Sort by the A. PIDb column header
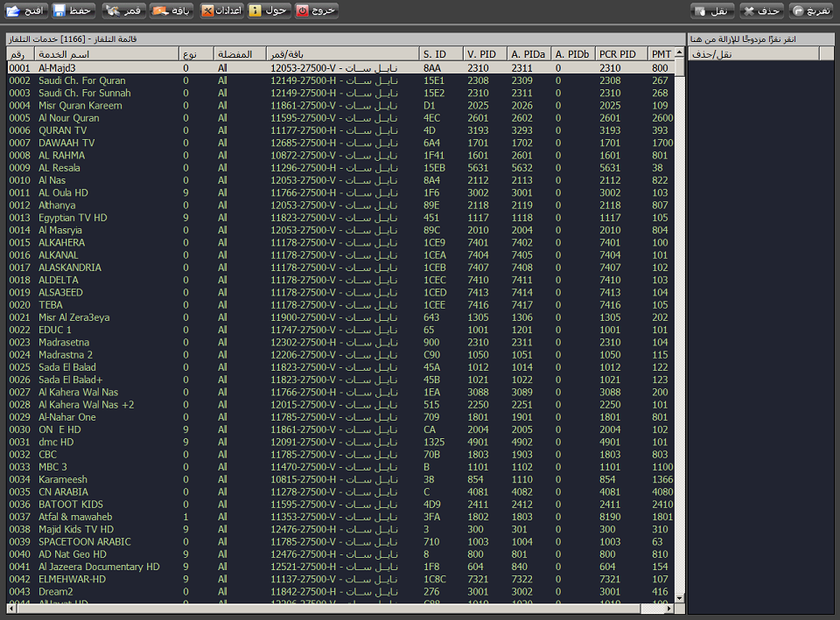Viewport: 840px width, 620px height. (572, 54)
